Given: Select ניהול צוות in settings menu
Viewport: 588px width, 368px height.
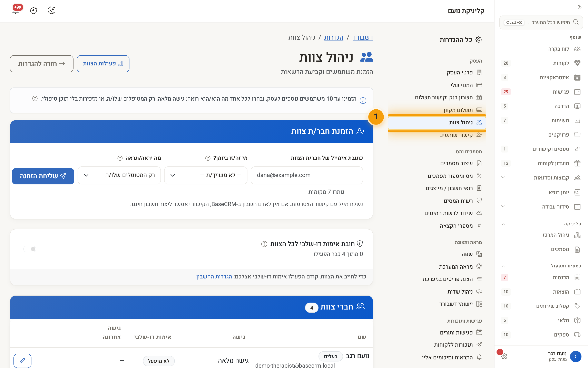Looking at the screenshot, I should [x=437, y=122].
